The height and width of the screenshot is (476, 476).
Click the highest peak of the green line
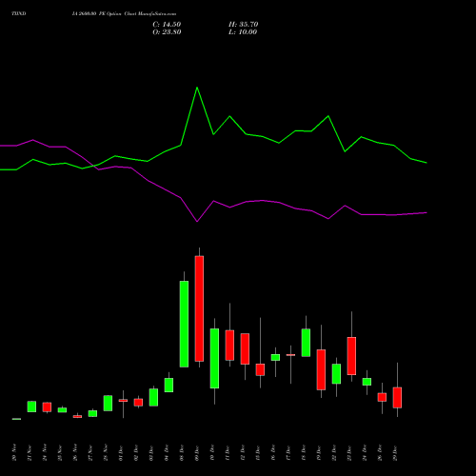[x=197, y=88]
